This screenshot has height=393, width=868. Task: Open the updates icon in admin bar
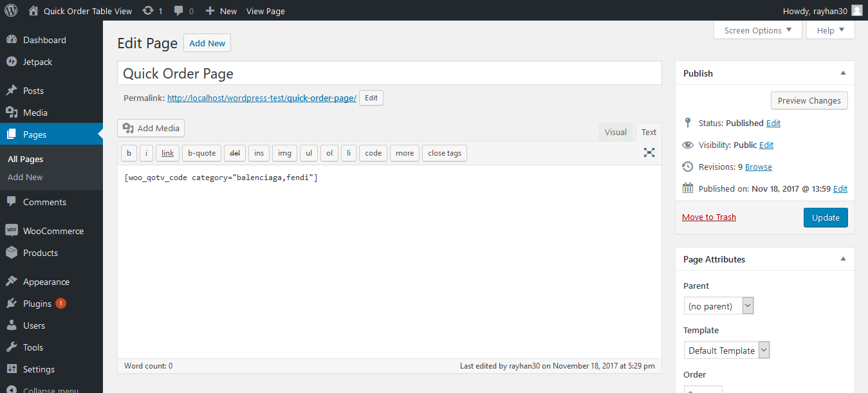click(148, 10)
